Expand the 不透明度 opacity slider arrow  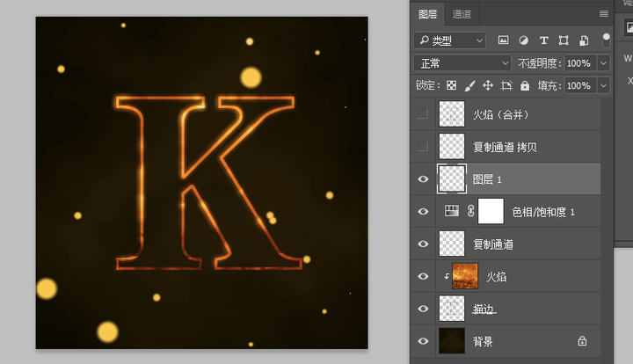(x=603, y=63)
